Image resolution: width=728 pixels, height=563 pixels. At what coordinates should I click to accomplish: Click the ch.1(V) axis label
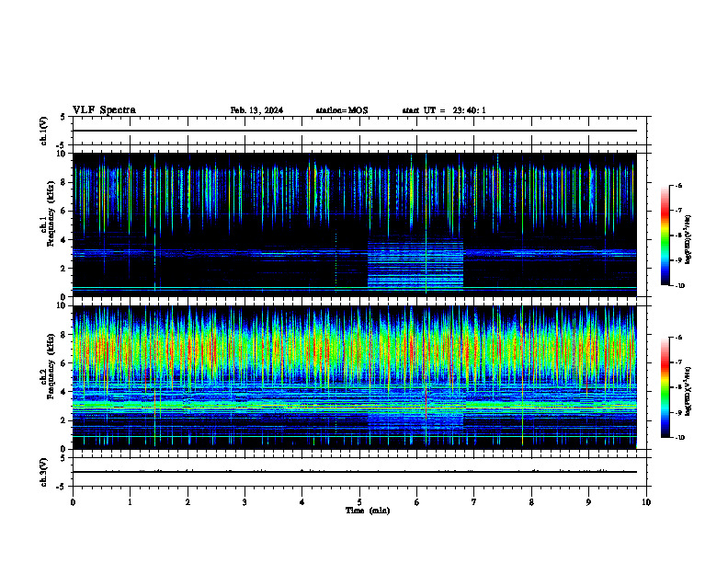pyautogui.click(x=44, y=131)
